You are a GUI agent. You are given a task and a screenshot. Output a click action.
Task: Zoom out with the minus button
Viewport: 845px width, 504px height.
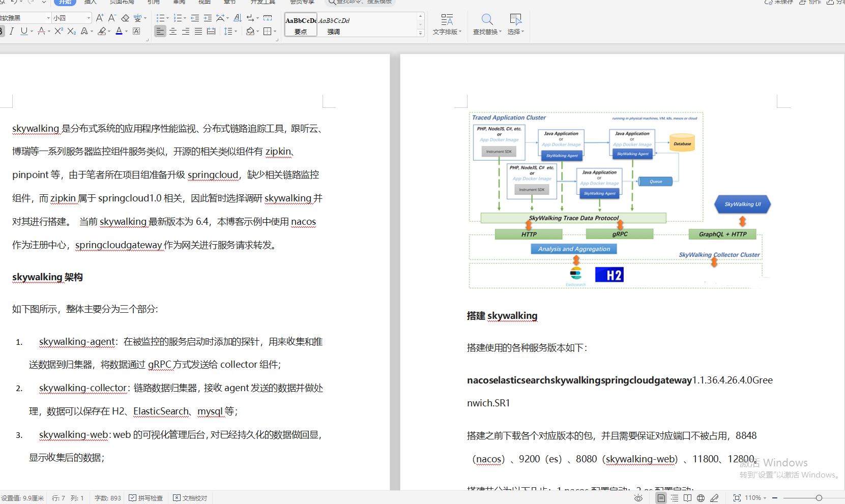coord(775,498)
